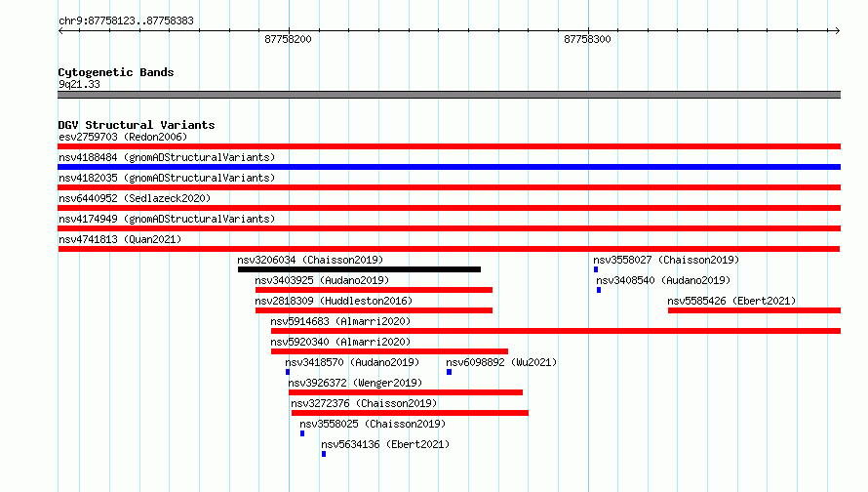Viewport: 868px width, 492px height.
Task: Click the red bar under nsv4174949
Action: click(449, 228)
